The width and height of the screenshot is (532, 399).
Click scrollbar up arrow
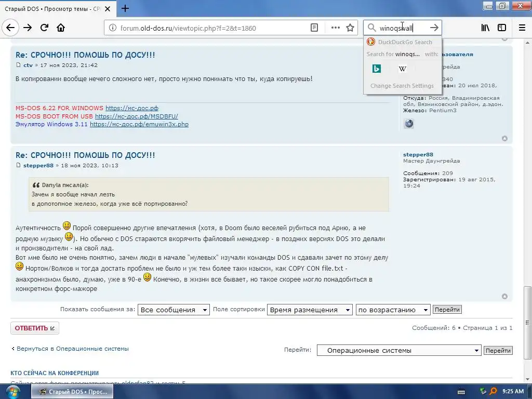point(527,43)
